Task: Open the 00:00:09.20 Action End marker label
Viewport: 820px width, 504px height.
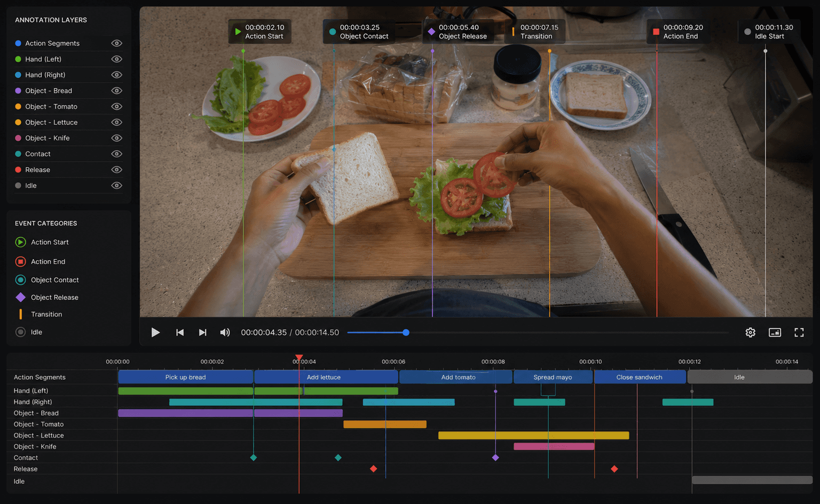Action: (679, 31)
